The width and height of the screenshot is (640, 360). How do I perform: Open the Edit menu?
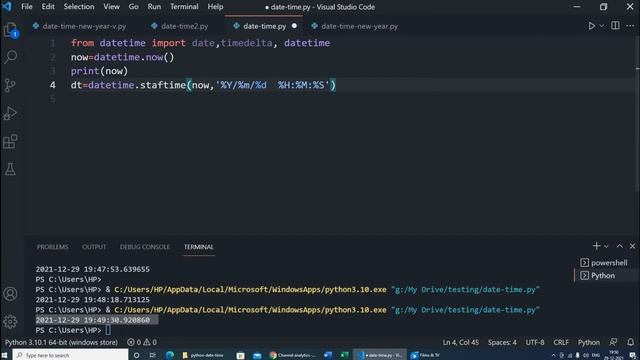(x=48, y=7)
